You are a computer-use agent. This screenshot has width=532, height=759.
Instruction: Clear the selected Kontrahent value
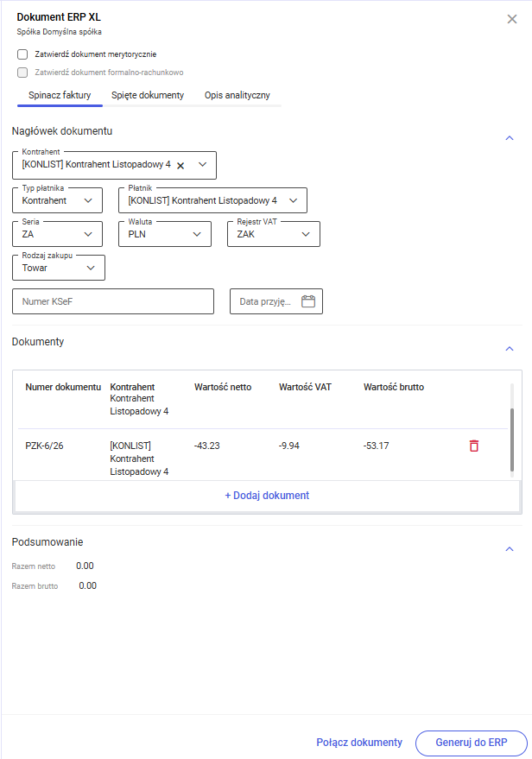click(x=180, y=165)
